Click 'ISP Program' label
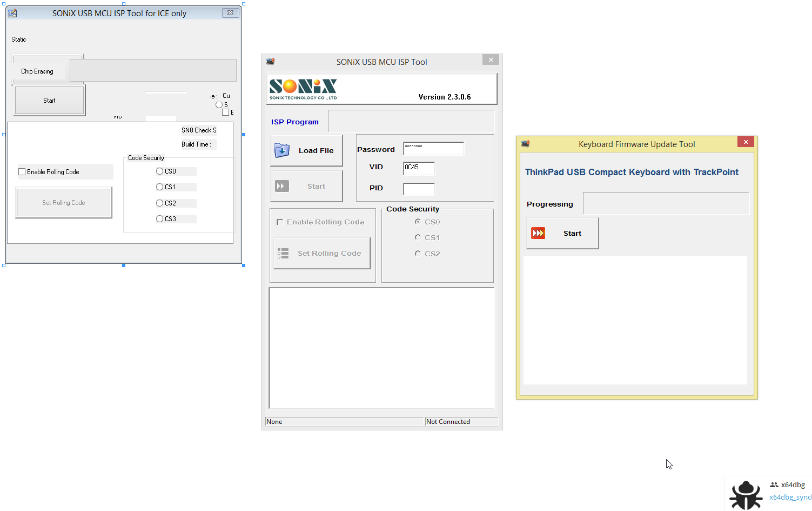Viewport: 812px width, 511px height. pos(295,122)
